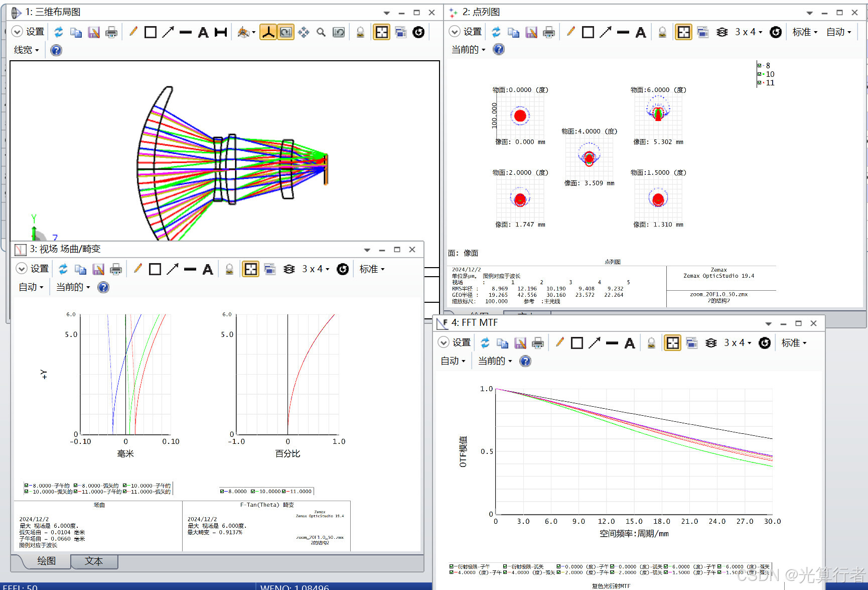Viewport: 868px width, 590px height.
Task: Click the 0.0000 degree spot diagram plot
Action: click(520, 116)
